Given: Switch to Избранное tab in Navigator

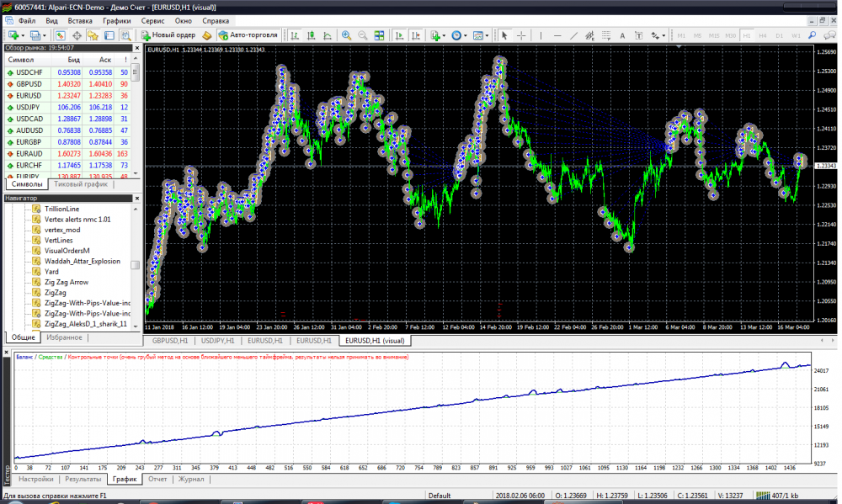Looking at the screenshot, I should (x=64, y=337).
